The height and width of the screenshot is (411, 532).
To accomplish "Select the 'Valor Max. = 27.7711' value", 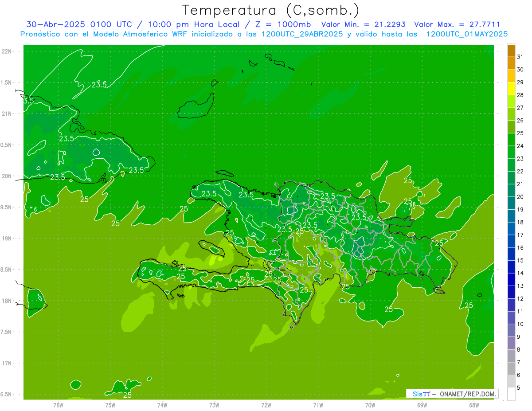I will pos(457,24).
